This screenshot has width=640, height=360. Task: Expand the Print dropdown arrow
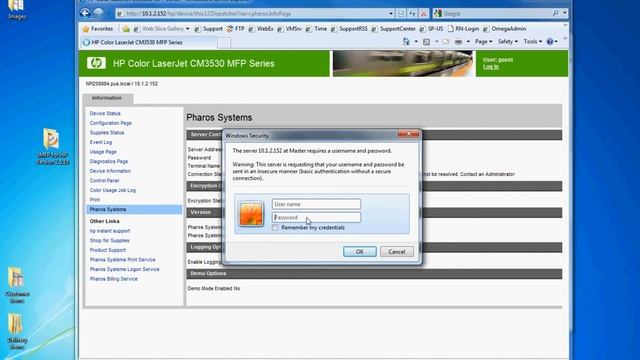468,42
